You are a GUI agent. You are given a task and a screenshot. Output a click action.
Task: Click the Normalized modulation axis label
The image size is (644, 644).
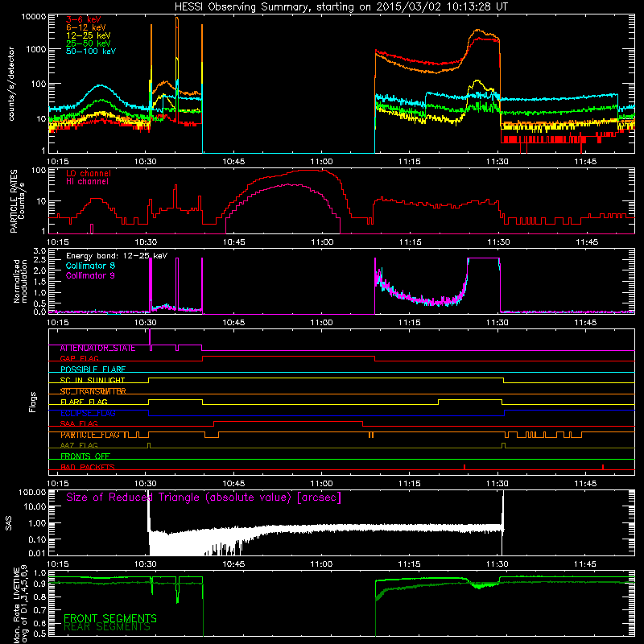tap(20, 281)
